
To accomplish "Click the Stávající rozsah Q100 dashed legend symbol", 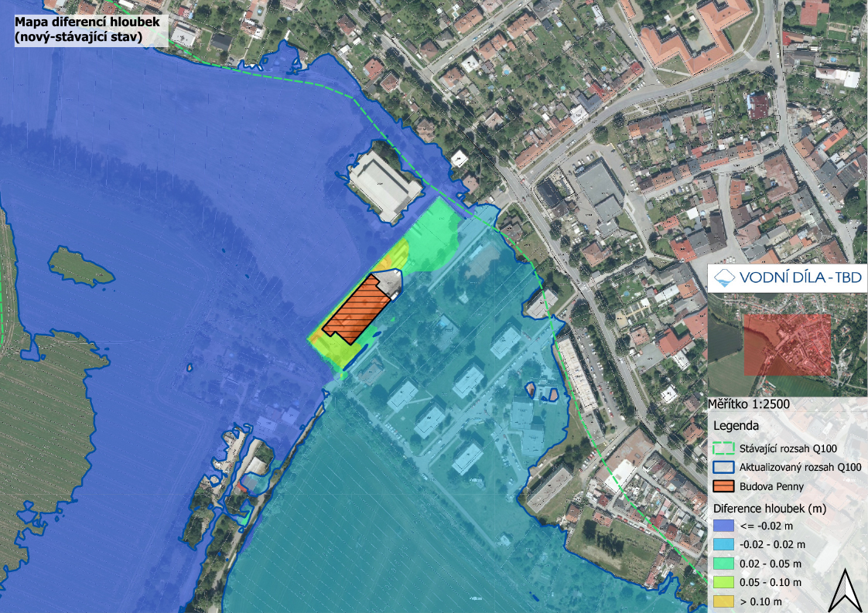I will tap(725, 448).
